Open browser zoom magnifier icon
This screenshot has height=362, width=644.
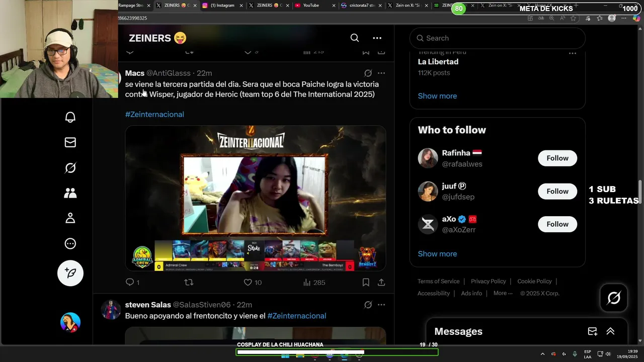551,18
